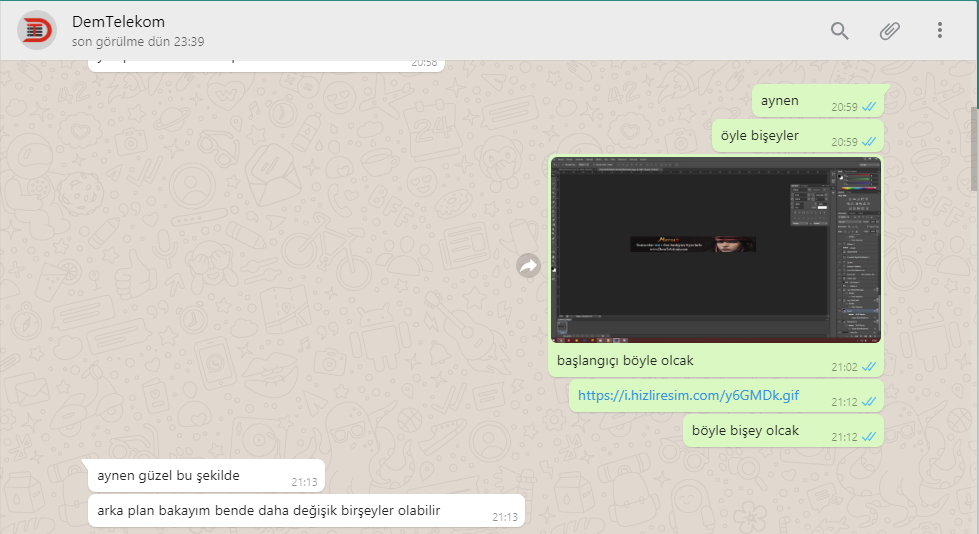
Task: Open the sent Photoshop screenshot image
Action: point(716,250)
